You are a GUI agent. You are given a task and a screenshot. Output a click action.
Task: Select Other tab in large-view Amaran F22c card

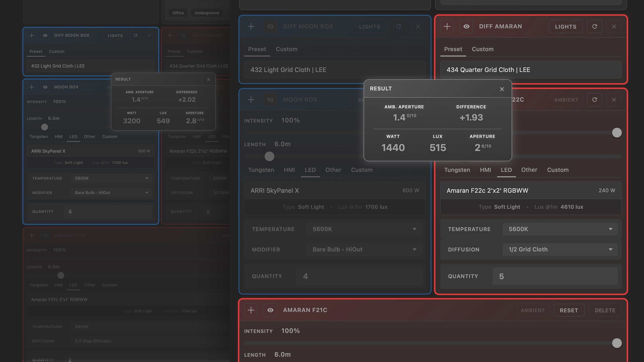coord(529,170)
